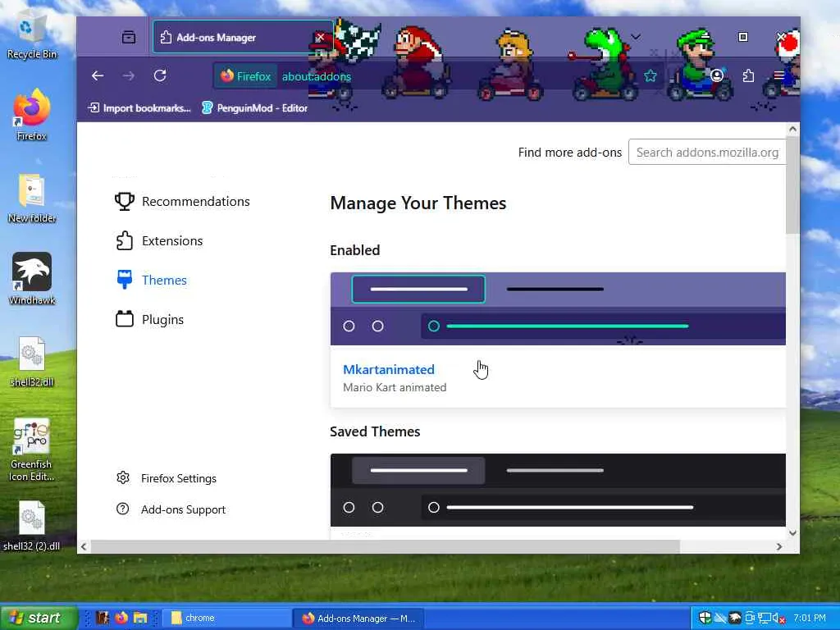Bookmark this page with the star icon

click(x=651, y=76)
